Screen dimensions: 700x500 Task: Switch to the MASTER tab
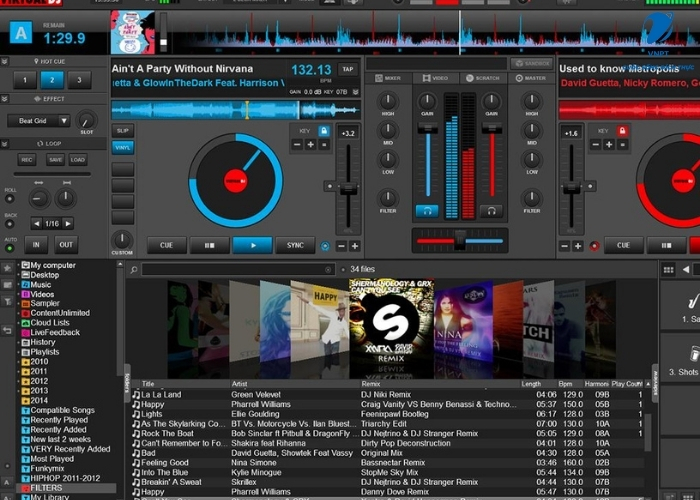[530, 78]
